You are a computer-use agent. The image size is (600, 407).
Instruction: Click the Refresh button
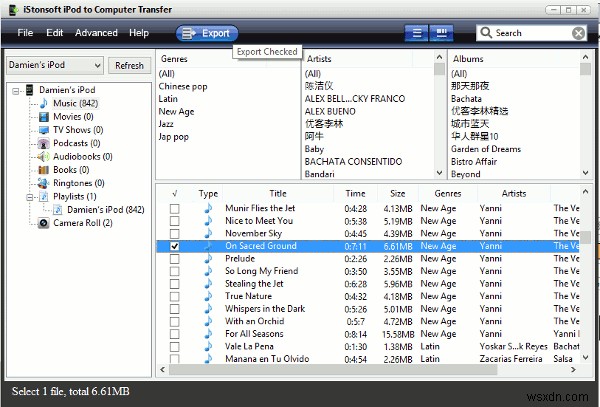pos(129,65)
